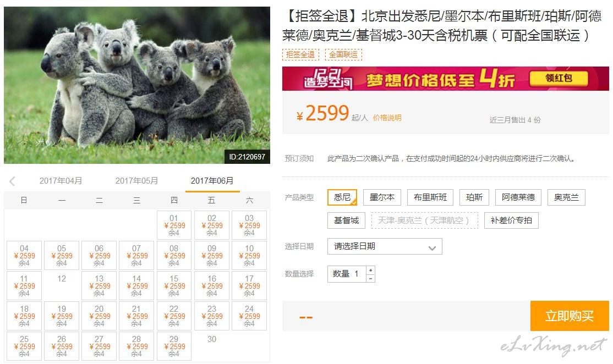Click 领红包 button on promo banner

click(x=559, y=78)
